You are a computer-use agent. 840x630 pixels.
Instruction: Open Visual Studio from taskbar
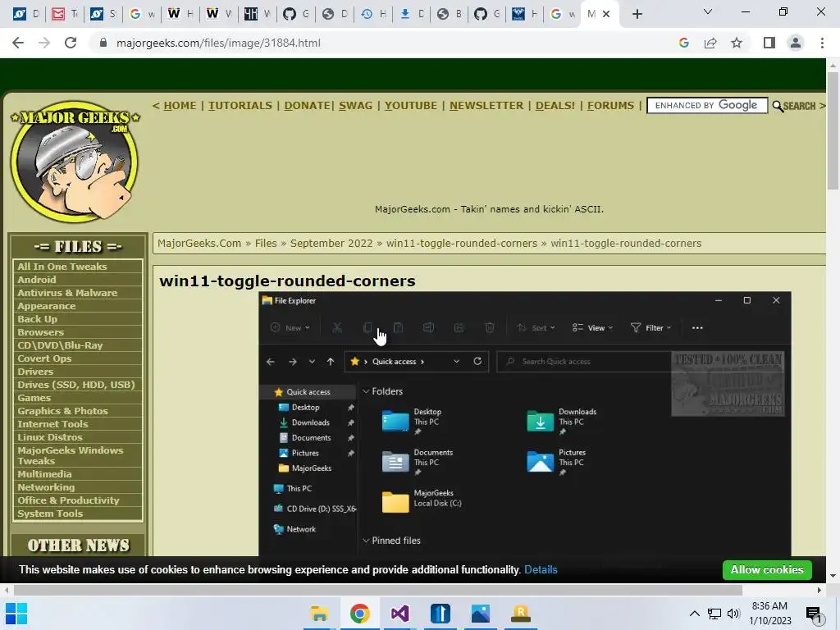pos(399,614)
